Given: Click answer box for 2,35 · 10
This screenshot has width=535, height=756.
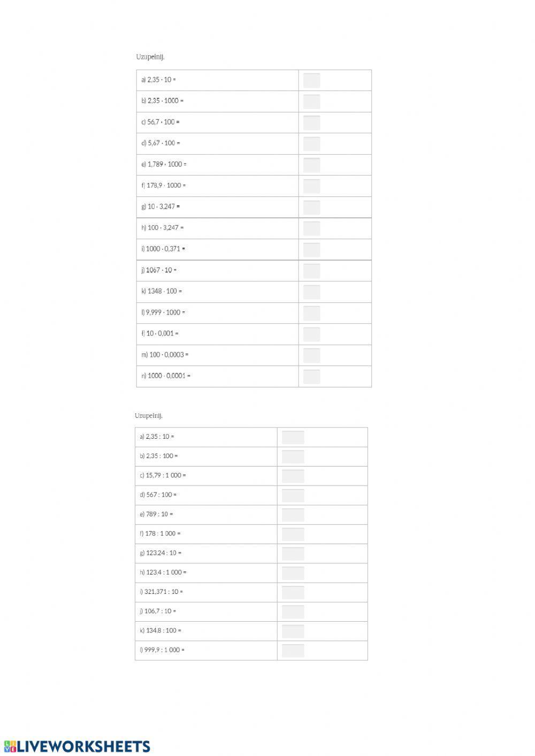Looking at the screenshot, I should [311, 80].
